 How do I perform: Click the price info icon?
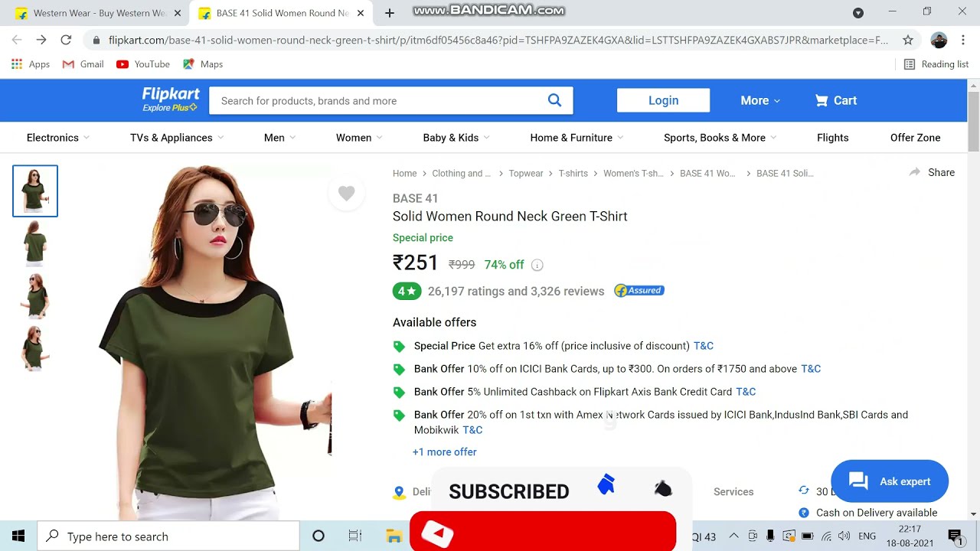(x=537, y=265)
